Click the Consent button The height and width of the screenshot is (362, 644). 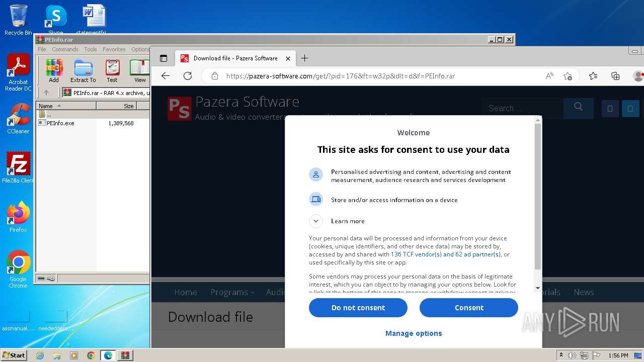pos(469,308)
